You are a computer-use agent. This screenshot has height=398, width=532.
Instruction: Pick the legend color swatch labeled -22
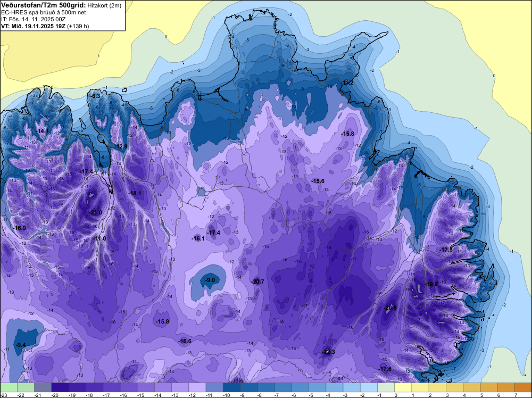[x=26, y=387]
